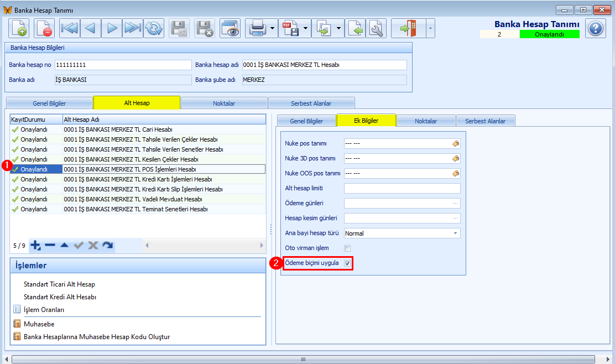Open the help question mark button

pos(595,28)
